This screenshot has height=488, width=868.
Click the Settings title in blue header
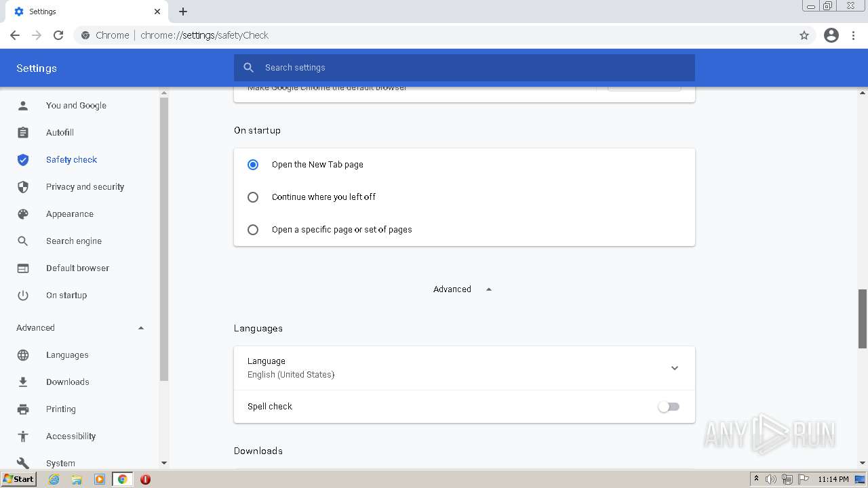(37, 68)
